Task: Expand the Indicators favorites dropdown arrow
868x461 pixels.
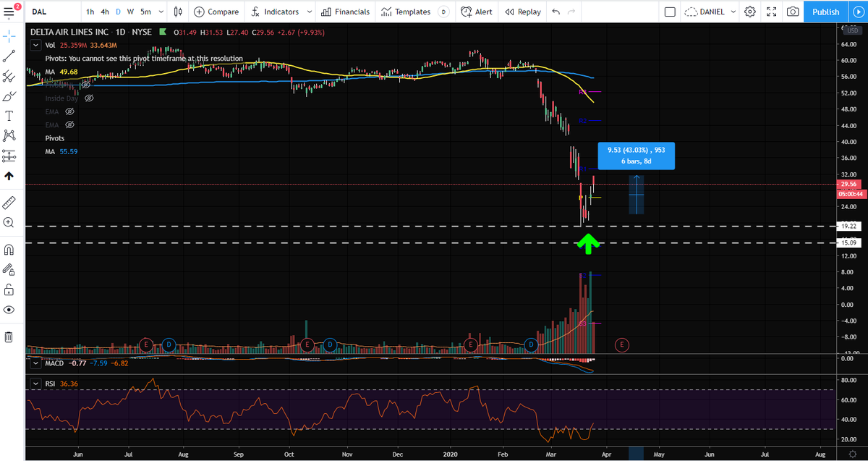Action: tap(310, 12)
